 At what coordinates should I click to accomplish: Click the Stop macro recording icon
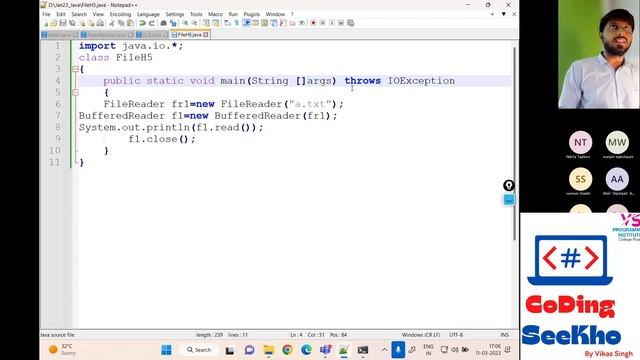[322, 23]
